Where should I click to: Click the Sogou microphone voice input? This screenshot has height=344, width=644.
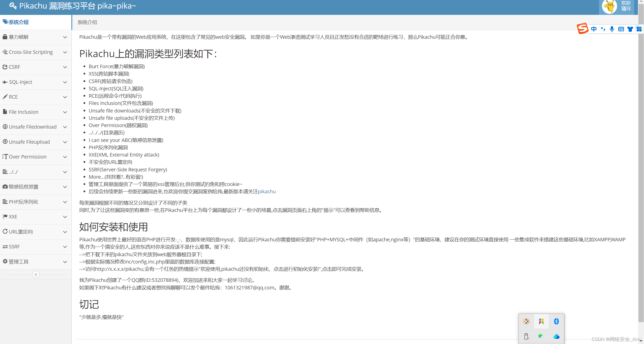612,29
